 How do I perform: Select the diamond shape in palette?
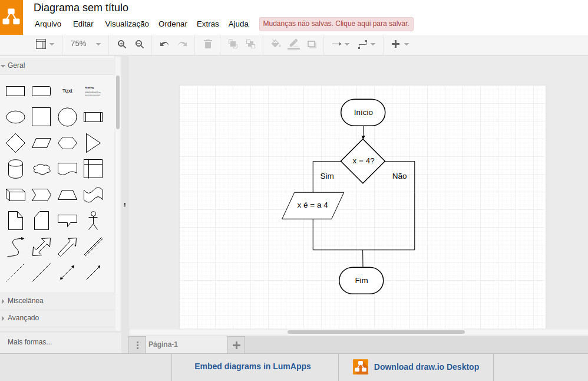point(15,143)
